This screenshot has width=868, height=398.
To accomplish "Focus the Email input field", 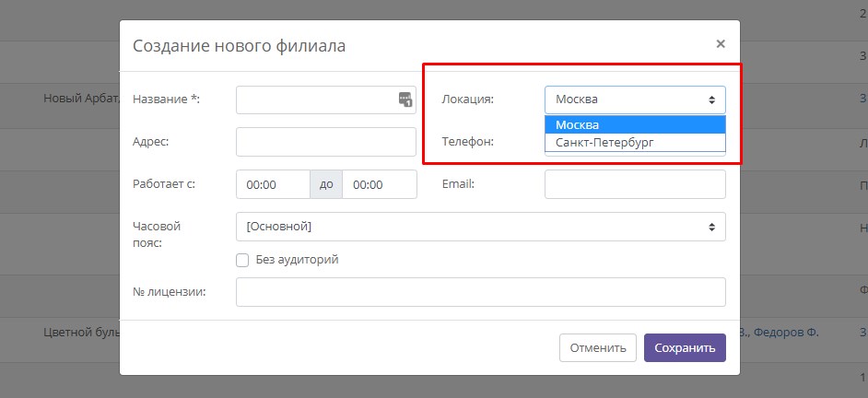I will pyautogui.click(x=635, y=184).
